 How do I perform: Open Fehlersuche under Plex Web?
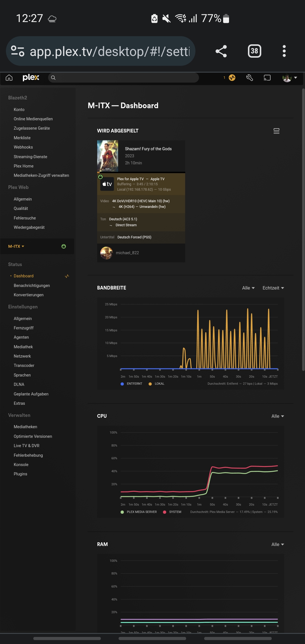click(x=25, y=218)
